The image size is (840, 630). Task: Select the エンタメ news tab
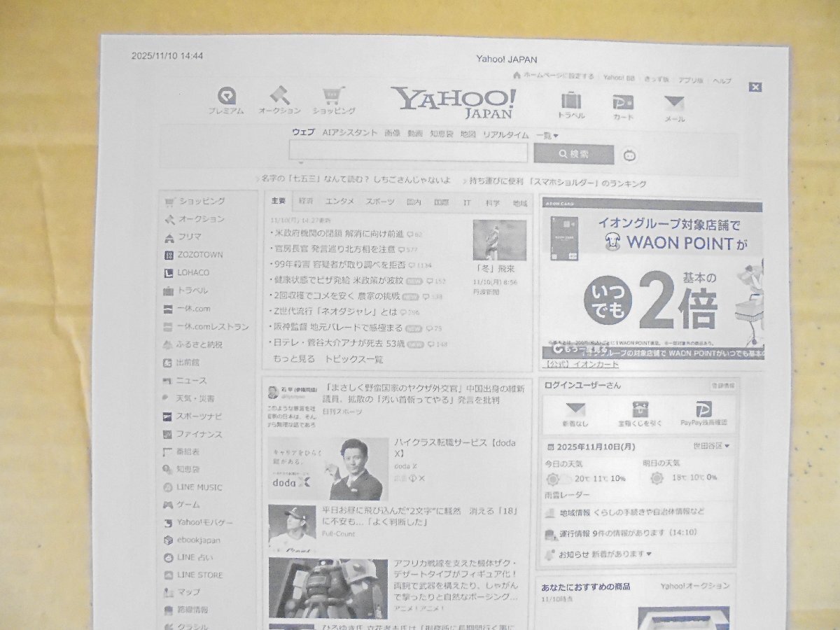pyautogui.click(x=339, y=202)
